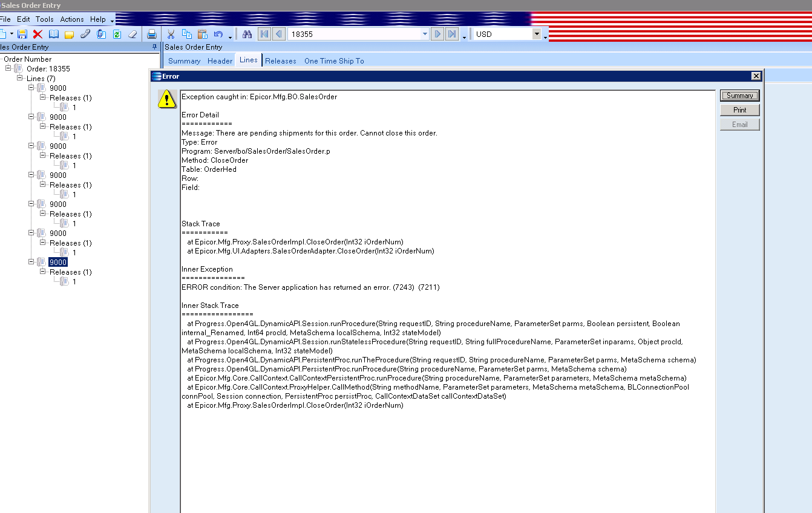812x513 pixels.
Task: Switch to the Summary tab
Action: click(185, 60)
